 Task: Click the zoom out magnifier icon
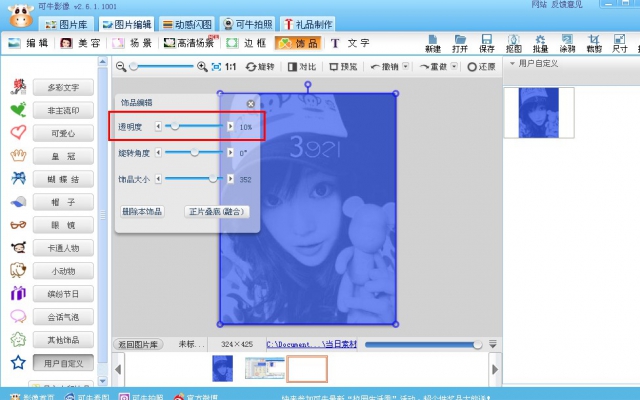(x=121, y=67)
